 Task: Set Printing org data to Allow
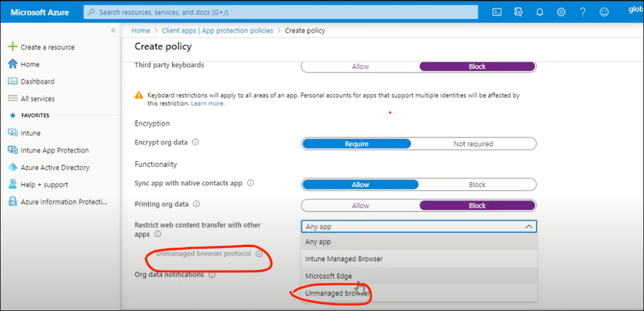tap(360, 205)
